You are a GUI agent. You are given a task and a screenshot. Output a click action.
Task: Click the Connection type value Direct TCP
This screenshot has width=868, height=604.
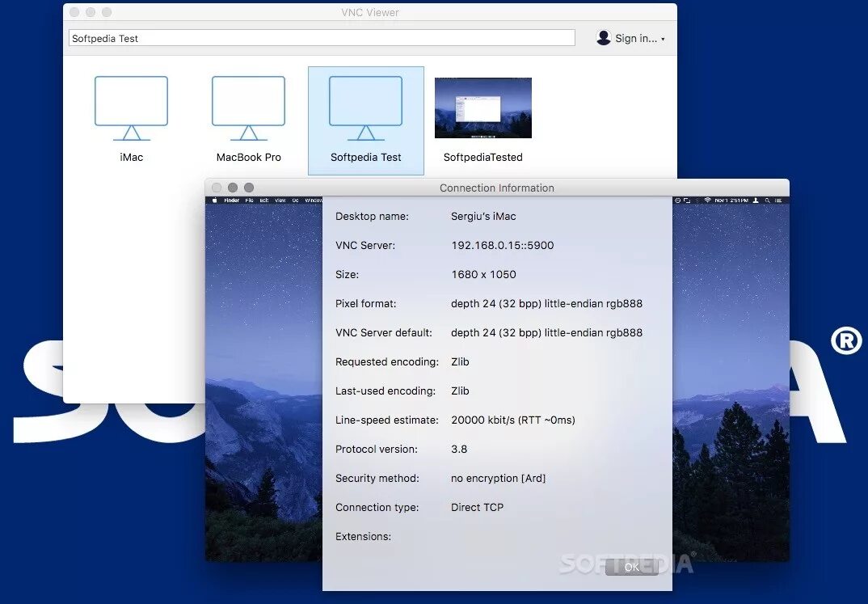click(477, 507)
